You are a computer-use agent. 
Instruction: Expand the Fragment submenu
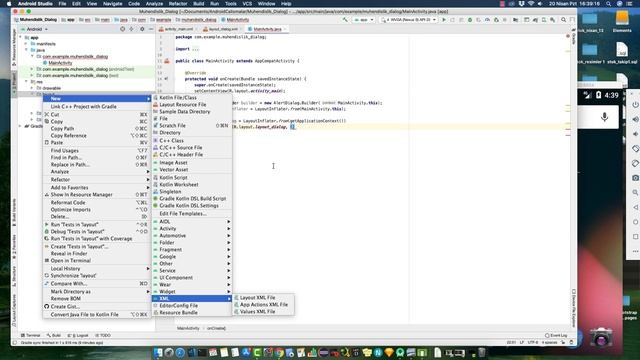192,249
